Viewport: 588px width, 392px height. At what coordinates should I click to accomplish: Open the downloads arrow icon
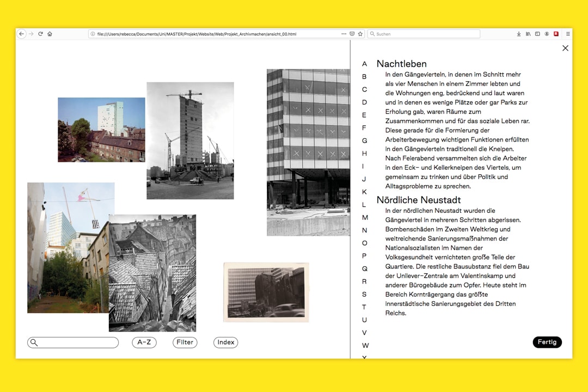(x=519, y=34)
